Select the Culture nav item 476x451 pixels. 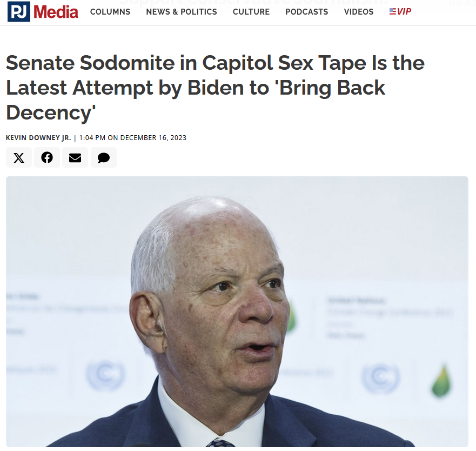251,12
